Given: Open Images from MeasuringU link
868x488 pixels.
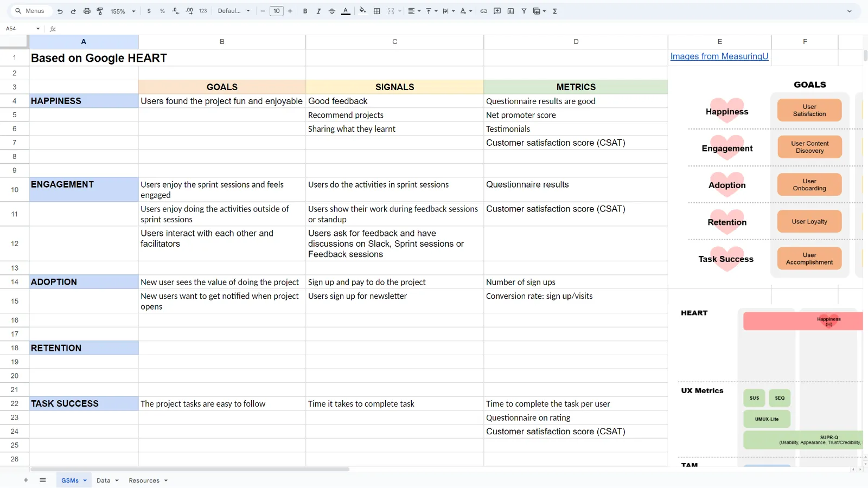Looking at the screenshot, I should (719, 56).
